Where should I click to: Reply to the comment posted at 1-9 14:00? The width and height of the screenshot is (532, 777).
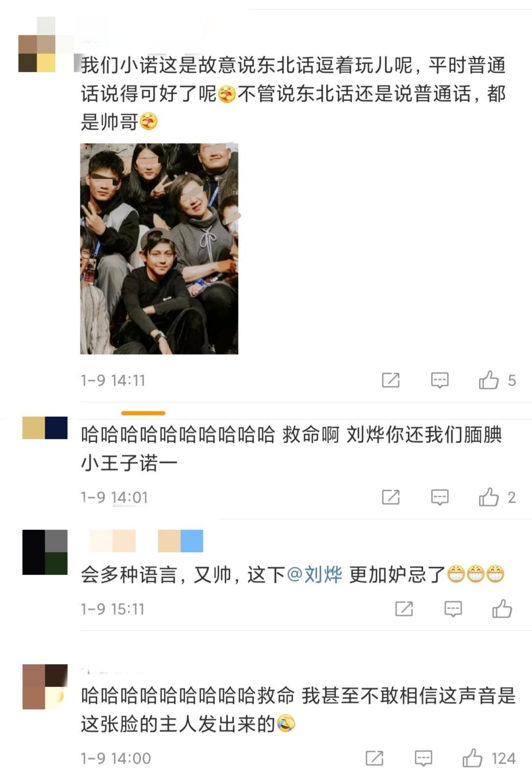(424, 758)
